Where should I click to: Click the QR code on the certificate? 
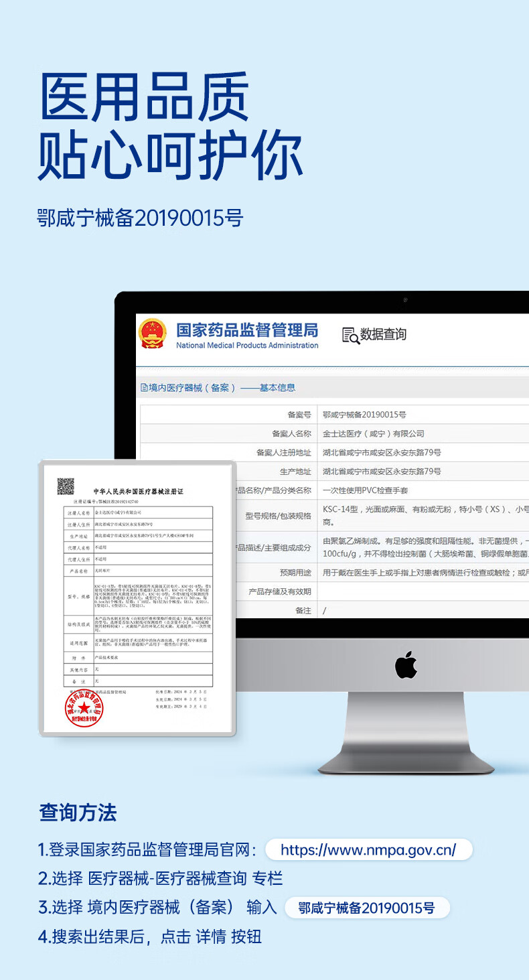tap(66, 486)
